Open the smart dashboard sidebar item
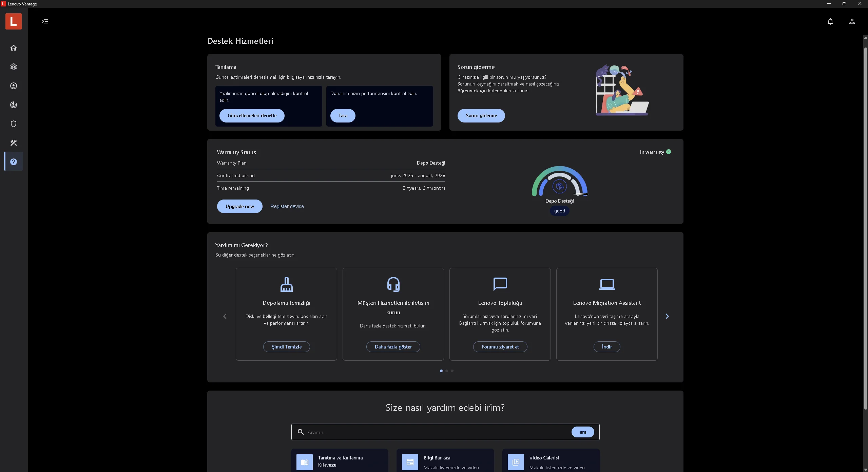The image size is (868, 472). [14, 105]
